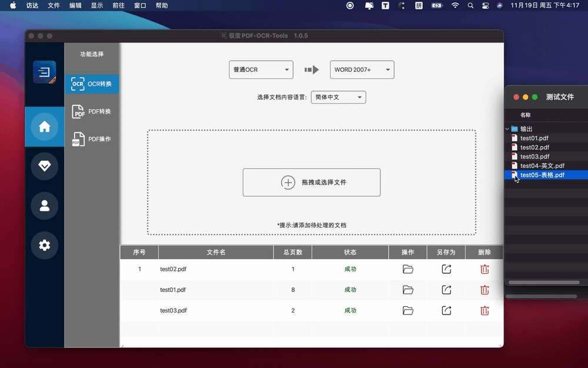Open the 访达 menu

coord(32,5)
